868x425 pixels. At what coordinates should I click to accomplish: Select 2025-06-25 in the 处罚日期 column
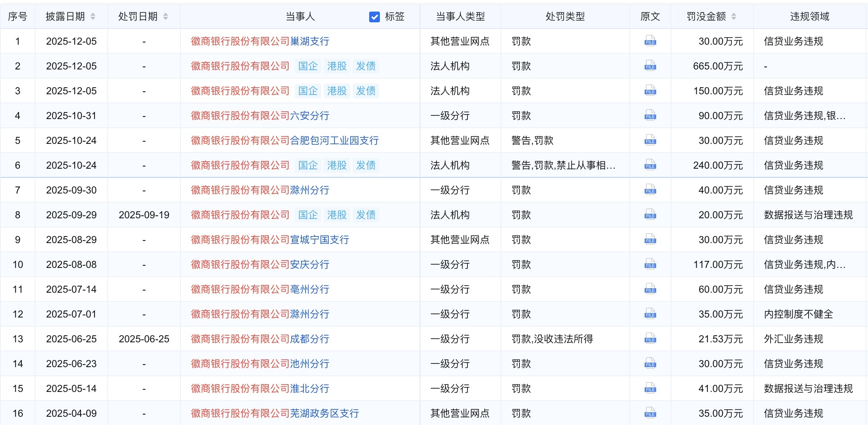[144, 339]
